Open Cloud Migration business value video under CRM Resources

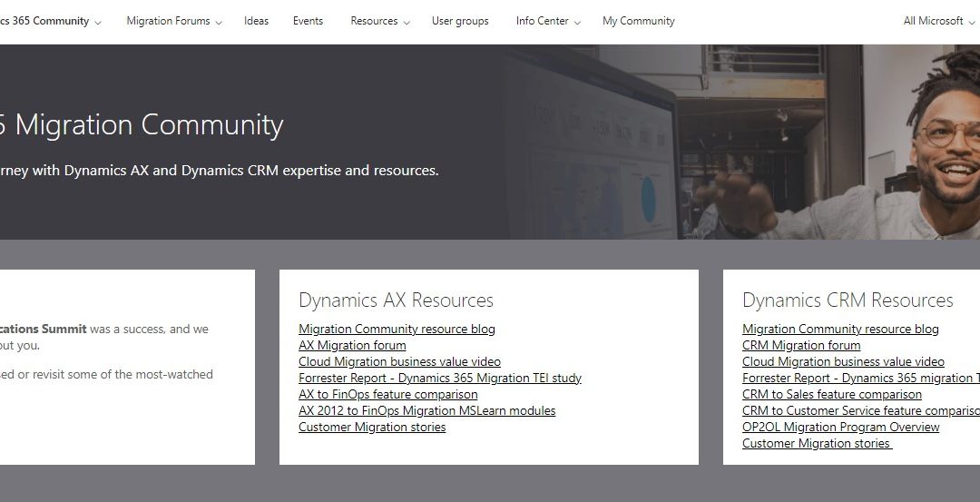(x=843, y=361)
